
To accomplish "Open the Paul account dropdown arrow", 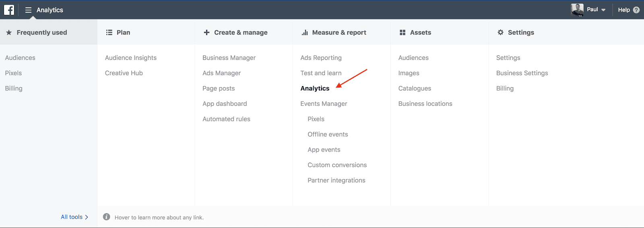I will click(603, 10).
